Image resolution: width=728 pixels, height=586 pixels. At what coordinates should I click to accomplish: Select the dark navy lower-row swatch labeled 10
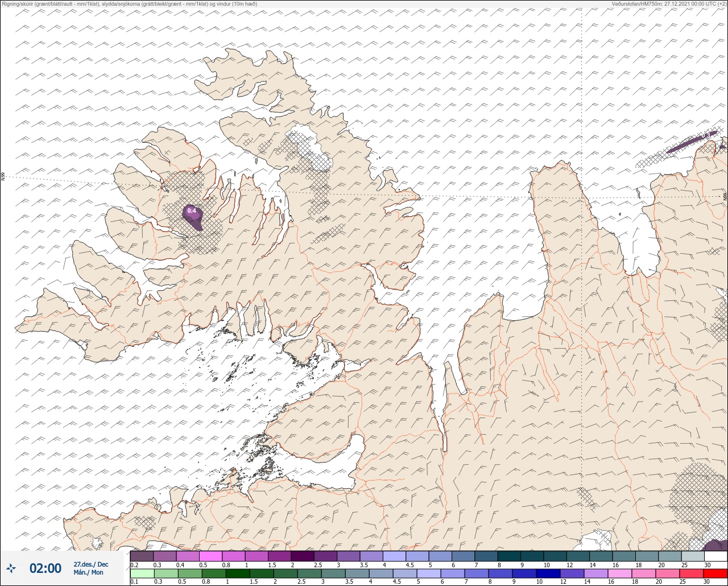(549, 573)
